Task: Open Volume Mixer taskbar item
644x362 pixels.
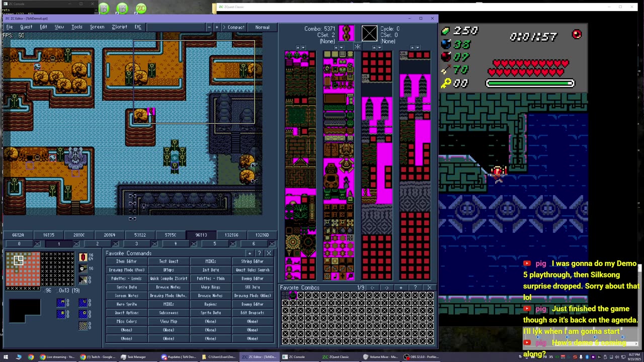Action: [380, 357]
